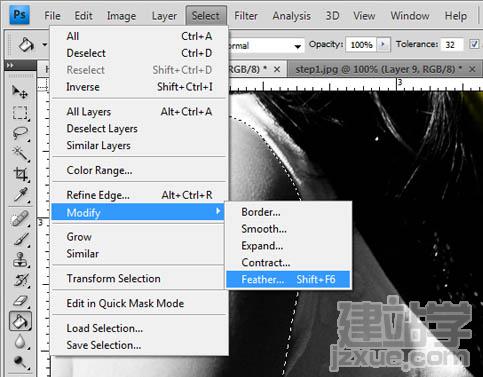Click the Opacity 100% input field
The image size is (483, 377).
click(x=361, y=45)
